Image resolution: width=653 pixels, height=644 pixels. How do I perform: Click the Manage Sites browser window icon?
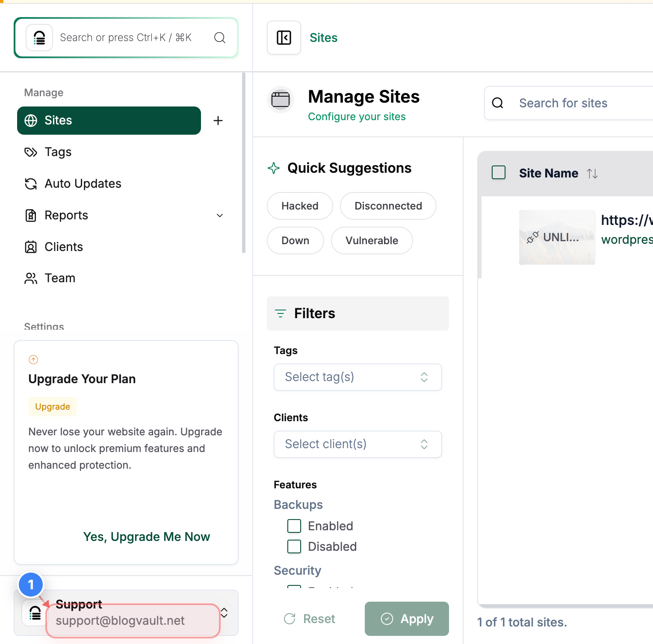tap(281, 100)
